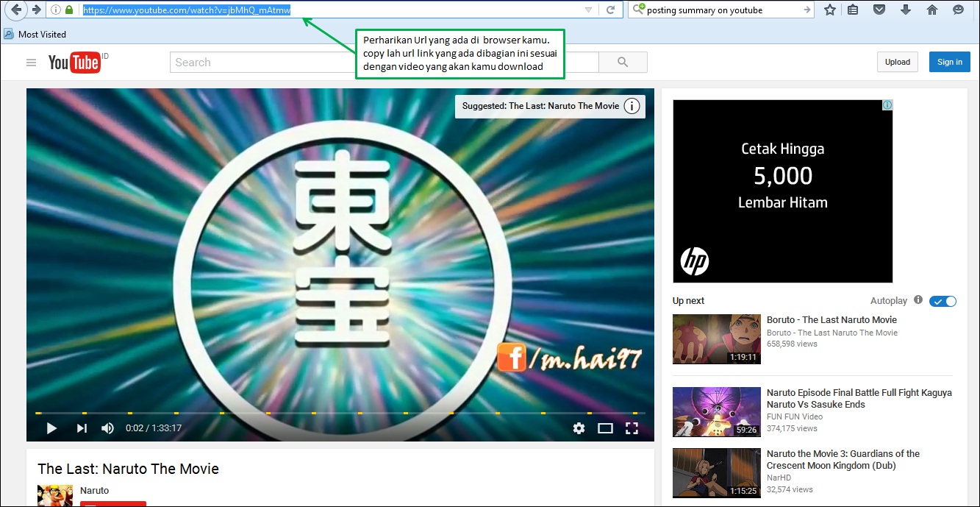Click the '32,574 views' text
Image resolution: width=980 pixels, height=507 pixels.
pyautogui.click(x=790, y=489)
